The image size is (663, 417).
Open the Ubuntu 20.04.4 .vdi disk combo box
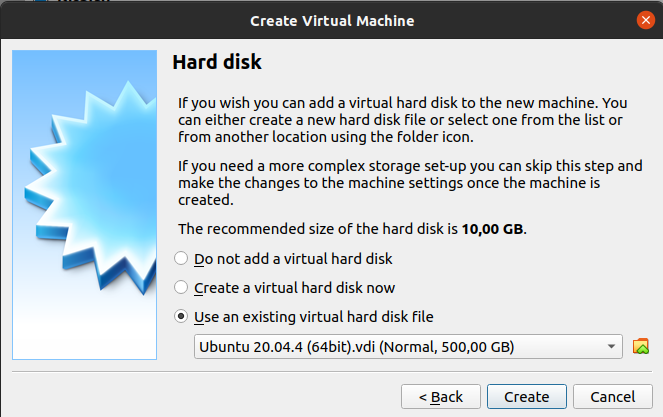[400, 347]
